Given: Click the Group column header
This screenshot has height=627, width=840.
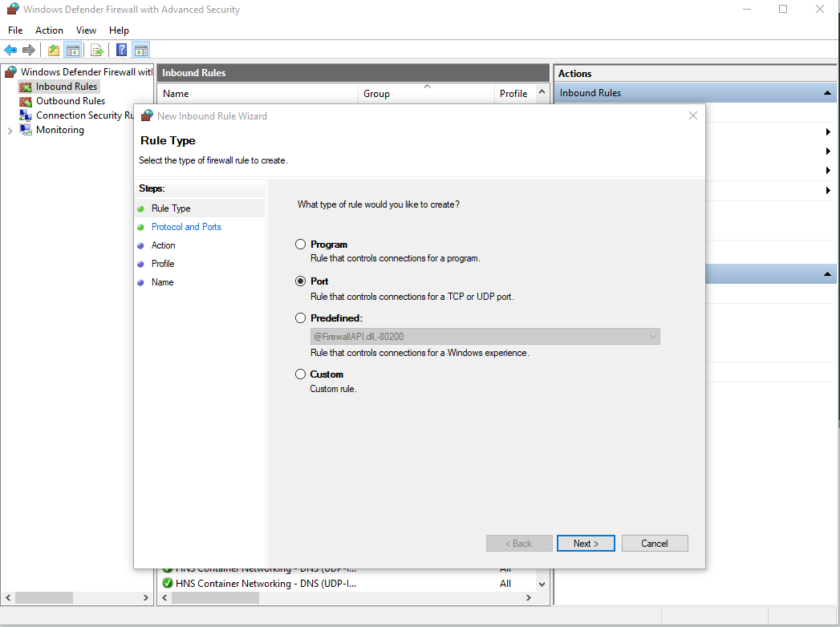Looking at the screenshot, I should [x=376, y=94].
